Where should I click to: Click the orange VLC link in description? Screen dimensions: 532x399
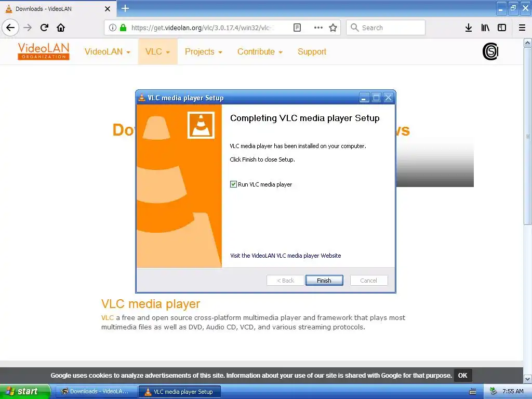click(x=107, y=317)
